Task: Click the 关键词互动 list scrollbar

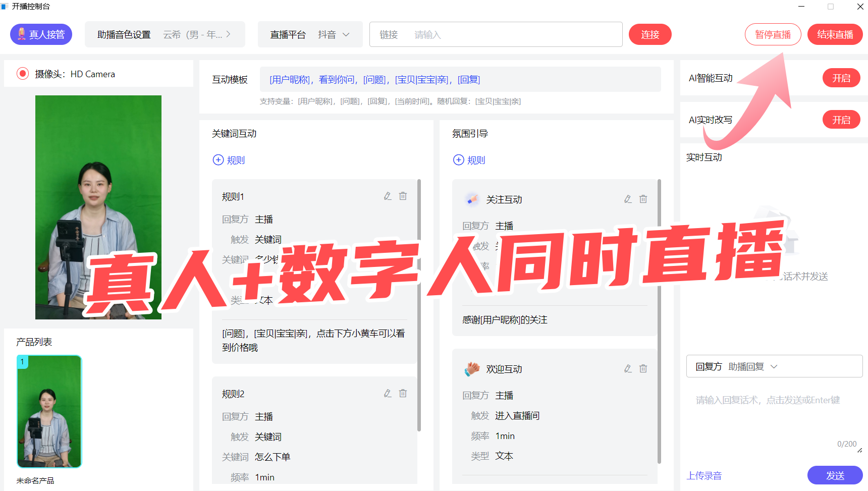Action: [419, 305]
